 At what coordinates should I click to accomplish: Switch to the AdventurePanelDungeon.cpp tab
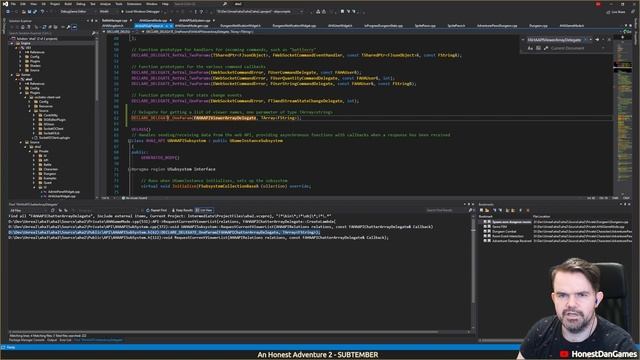pos(497,26)
